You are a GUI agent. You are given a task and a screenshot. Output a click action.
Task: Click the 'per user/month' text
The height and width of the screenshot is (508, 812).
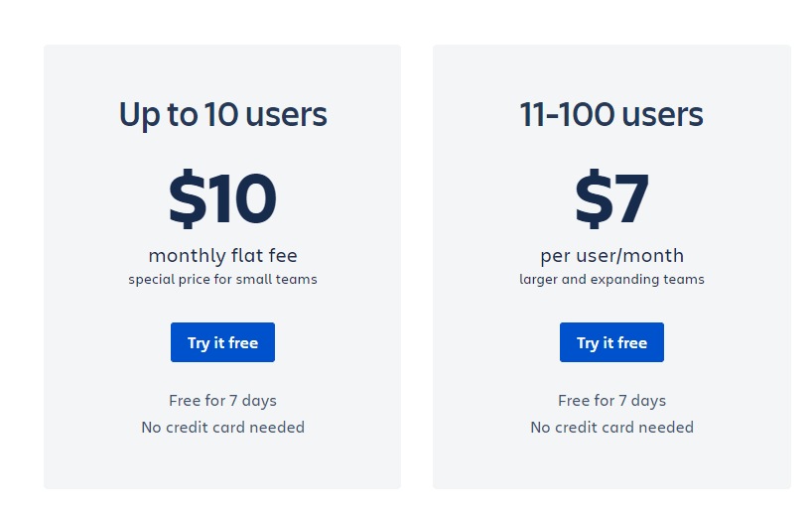tap(611, 255)
